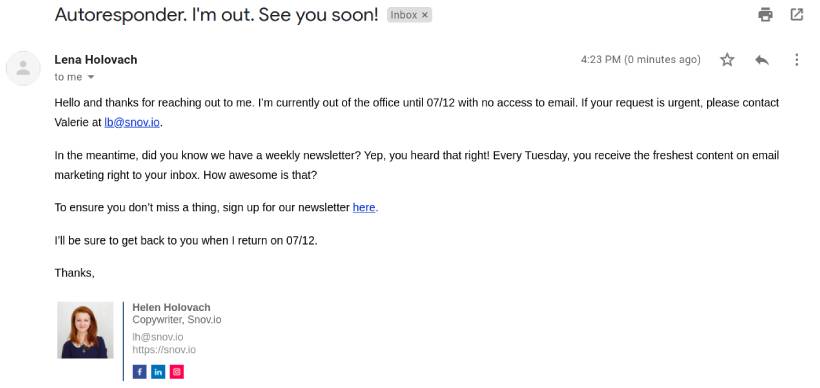Click the lh@snov.io address in signature

coord(158,337)
